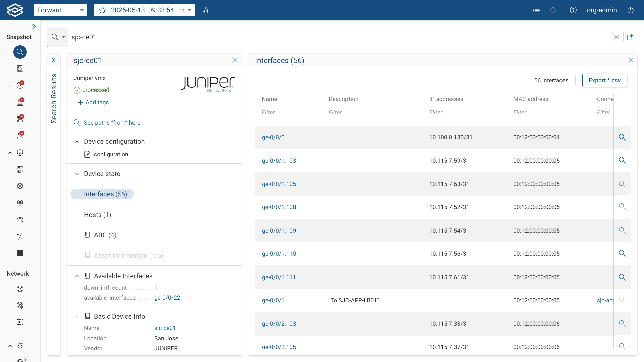Screen dimensions: 644x362
Task: Open the IP Fabric logo in the top bar
Action: 15,10
